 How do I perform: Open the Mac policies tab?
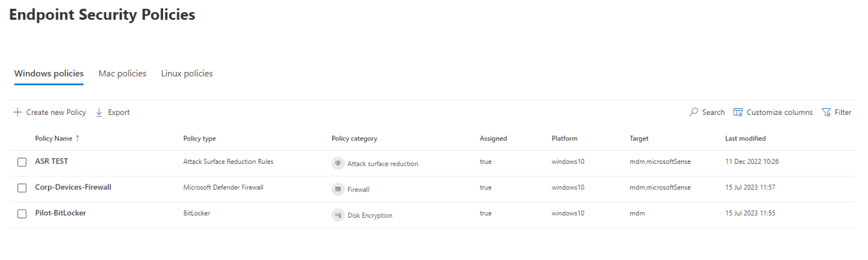[123, 74]
